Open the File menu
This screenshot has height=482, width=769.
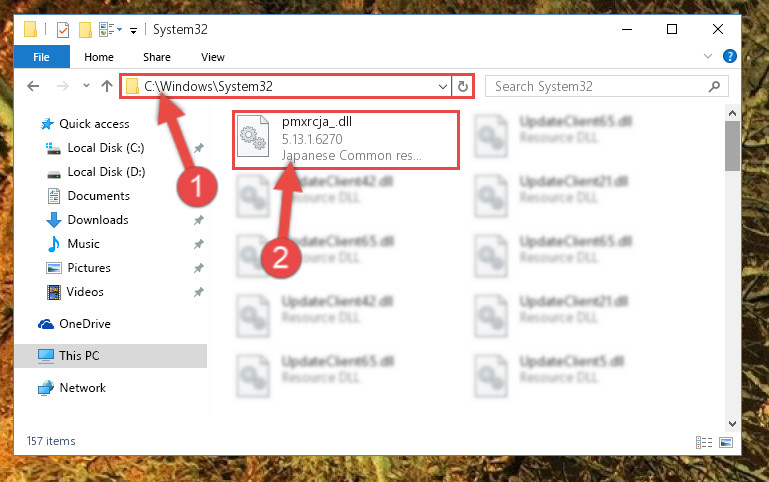pyautogui.click(x=41, y=57)
